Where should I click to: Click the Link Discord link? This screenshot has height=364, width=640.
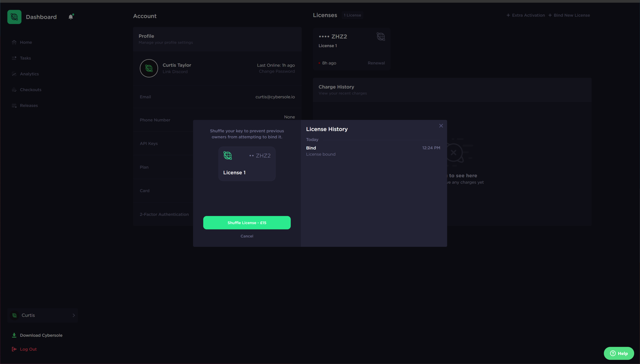point(175,72)
